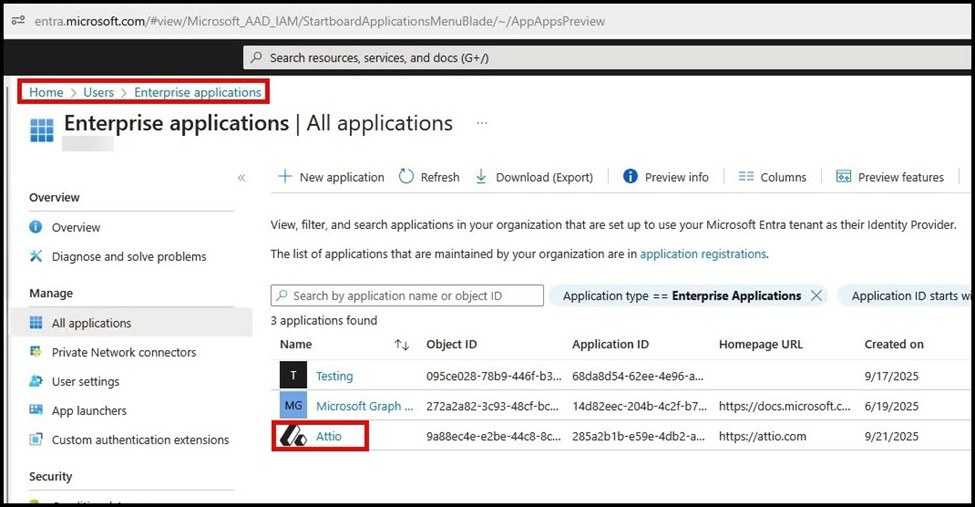Open App launchers from Manage section
This screenshot has height=507, width=975.
click(x=89, y=410)
